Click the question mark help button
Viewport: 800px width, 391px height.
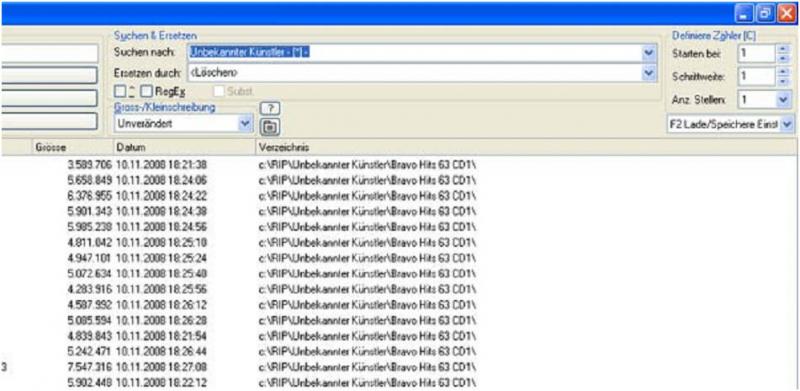tap(270, 109)
